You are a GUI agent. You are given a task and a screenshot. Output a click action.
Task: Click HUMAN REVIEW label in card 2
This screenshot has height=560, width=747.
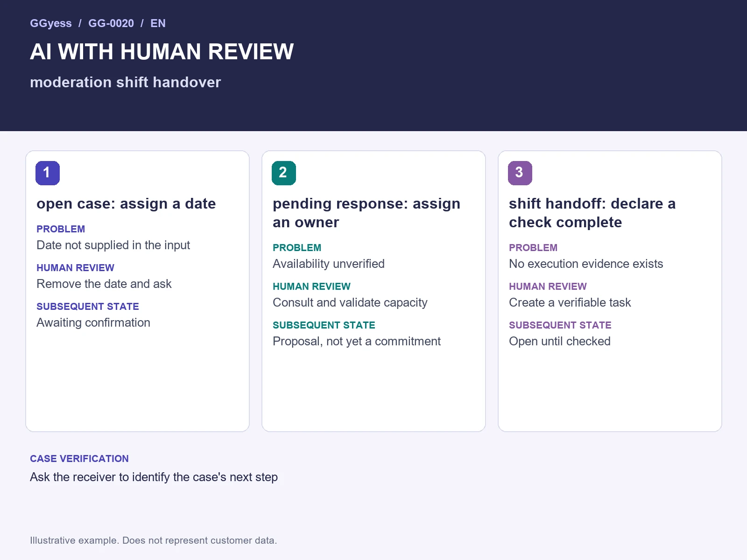point(311,287)
